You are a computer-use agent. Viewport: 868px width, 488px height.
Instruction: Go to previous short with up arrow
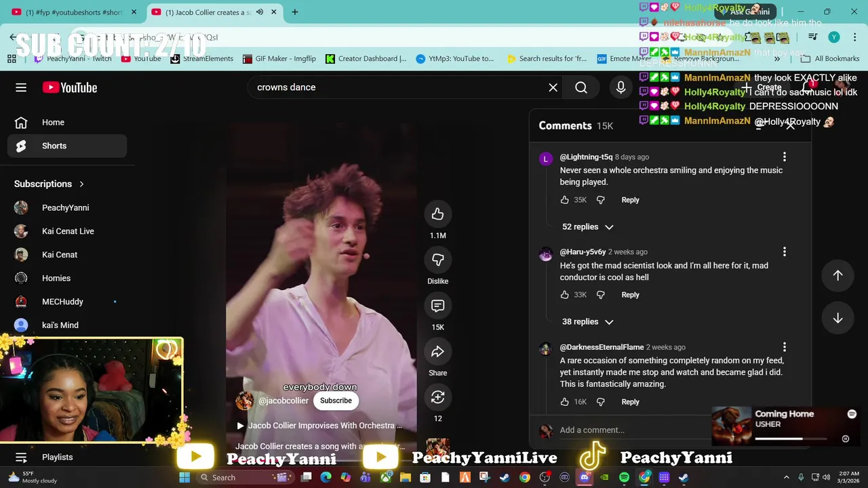coord(837,275)
